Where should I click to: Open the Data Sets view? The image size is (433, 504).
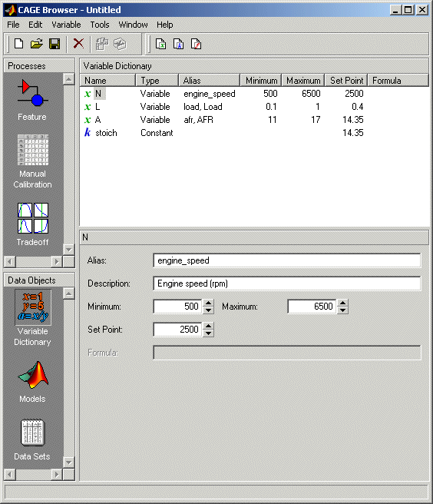pyautogui.click(x=32, y=439)
